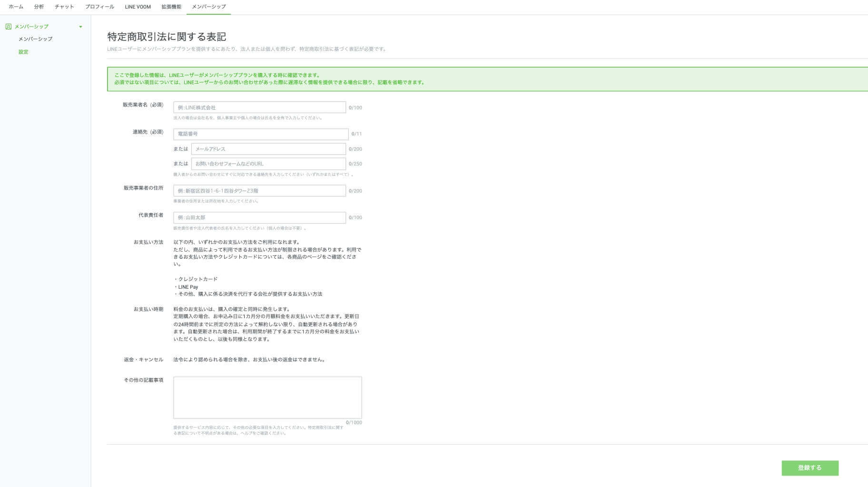Open the LINE VOOM tab
Image resolution: width=868 pixels, height=487 pixels.
[138, 7]
